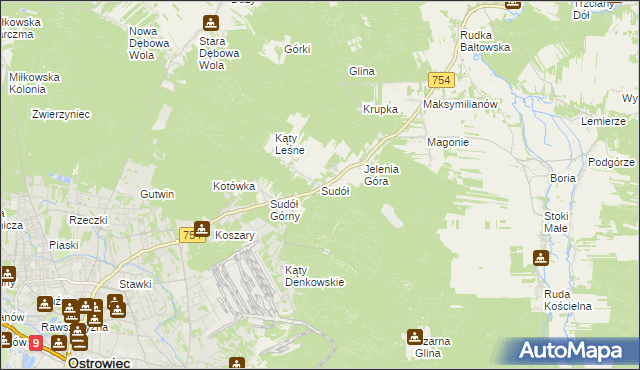Select the Kąty Denkowskie label

click(314, 277)
